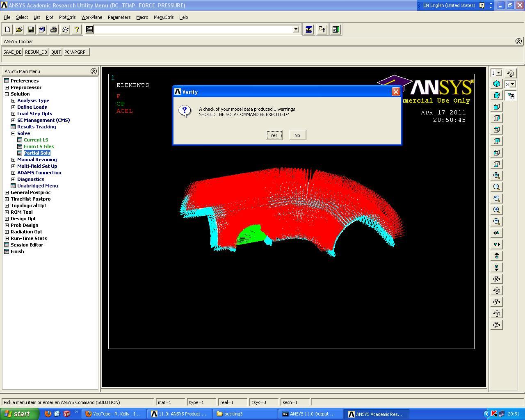
Task: Open the Select menu
Action: click(x=22, y=17)
